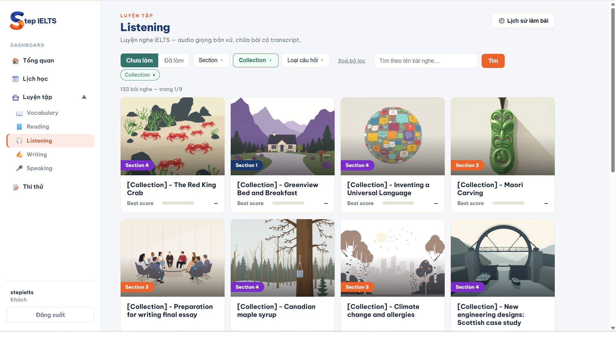The image size is (616, 364).
Task: Click the Writing pencil icon
Action: pyautogui.click(x=19, y=155)
